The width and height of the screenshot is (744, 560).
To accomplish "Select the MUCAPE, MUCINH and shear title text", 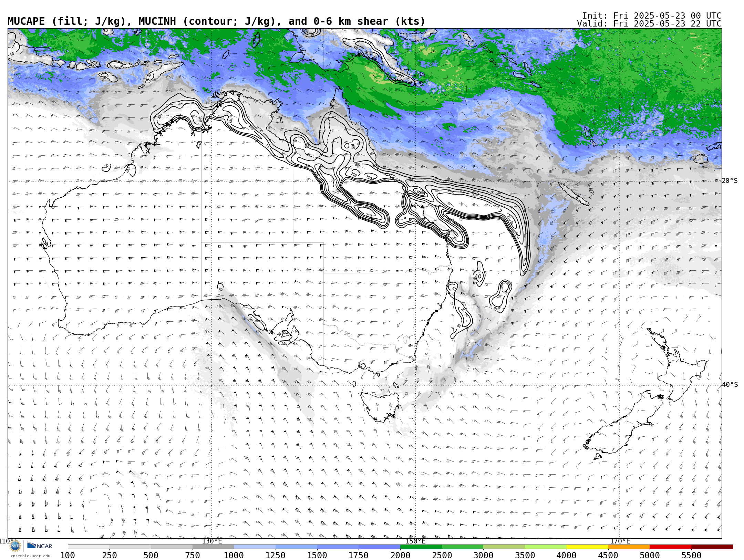I will coord(216,21).
